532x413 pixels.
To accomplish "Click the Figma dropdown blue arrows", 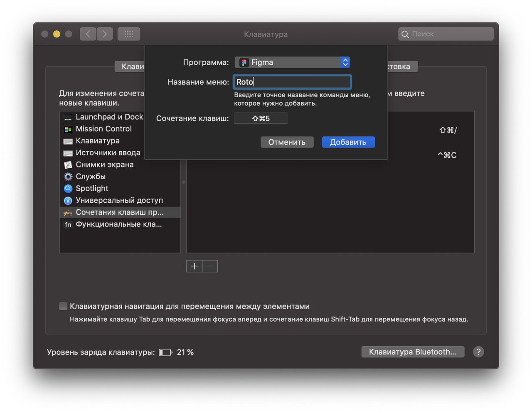I will 345,62.
